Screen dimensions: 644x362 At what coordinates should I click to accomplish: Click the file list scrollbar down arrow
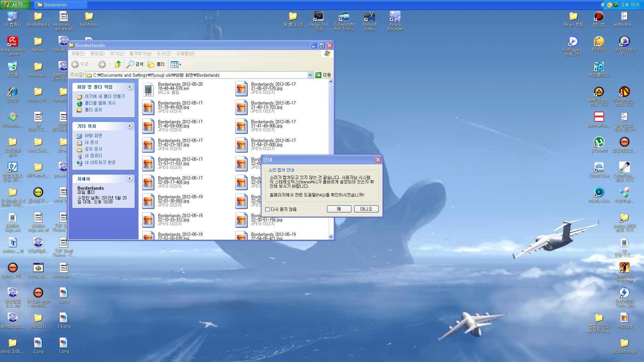[331, 237]
